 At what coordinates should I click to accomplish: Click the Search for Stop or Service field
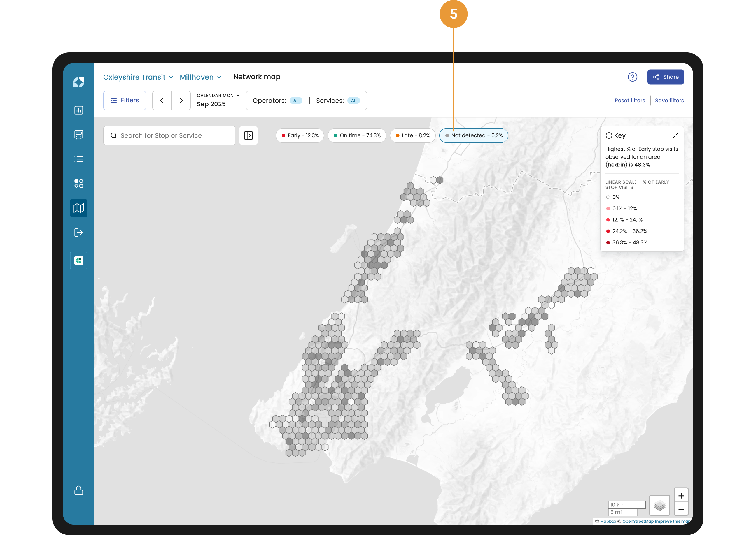tap(169, 135)
